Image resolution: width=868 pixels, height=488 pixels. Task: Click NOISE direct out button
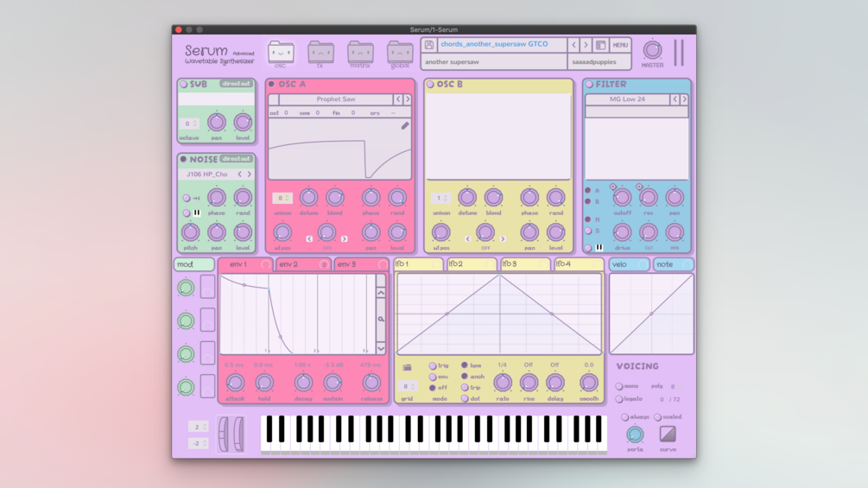point(236,159)
